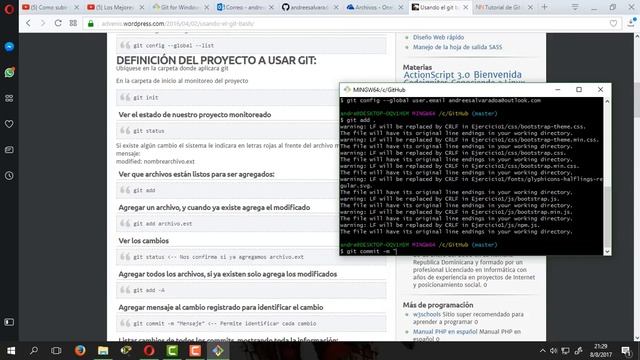
Task: Open Manejo de la hoja SASS link
Action: [457, 47]
